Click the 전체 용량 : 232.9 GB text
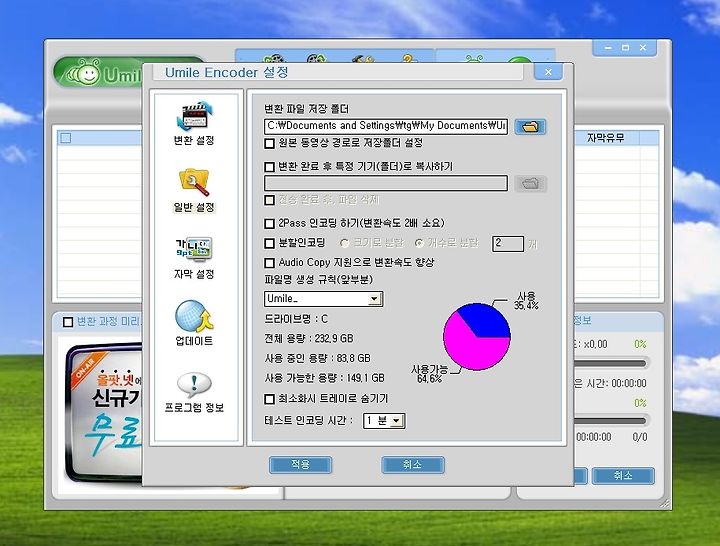Screen dimensions: 720x546 tap(309, 339)
